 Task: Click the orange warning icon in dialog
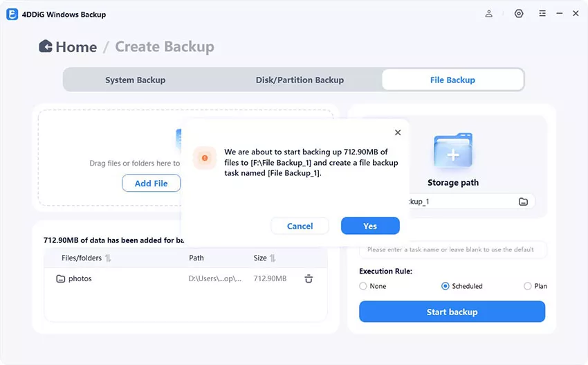205,158
